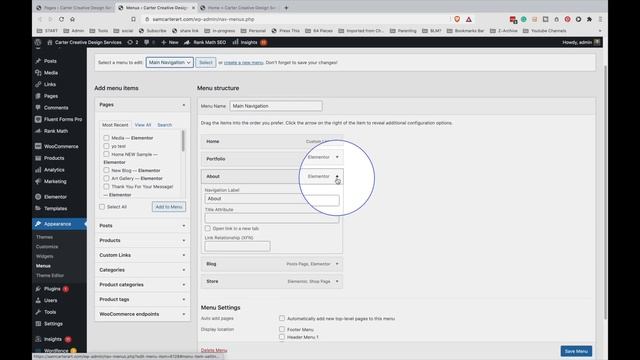Open the Widgets submenu item

click(x=44, y=256)
